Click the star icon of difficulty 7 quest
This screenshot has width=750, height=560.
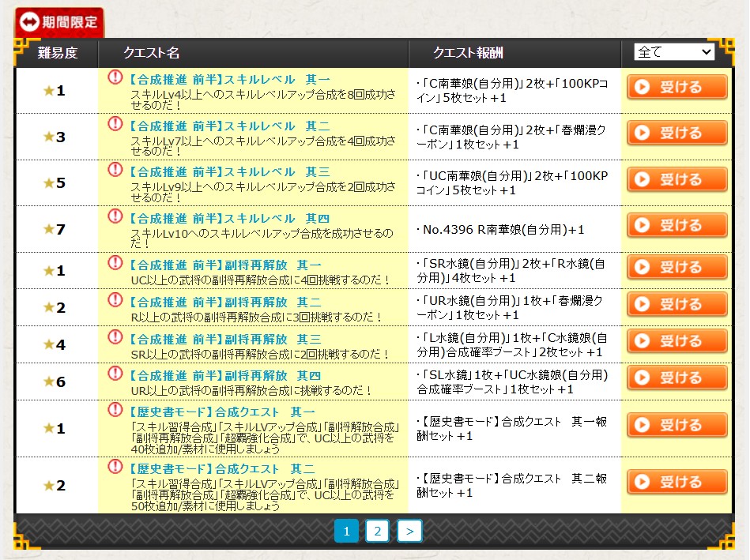[x=48, y=229]
